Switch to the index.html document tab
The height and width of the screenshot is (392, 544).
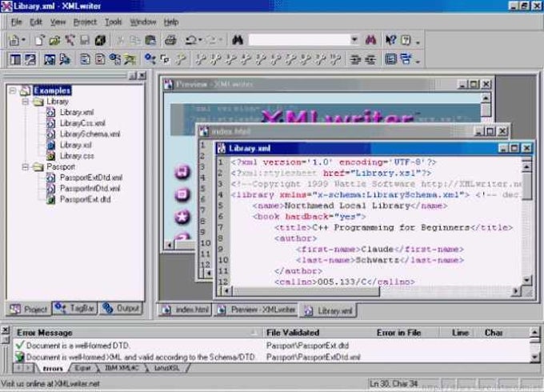186,310
